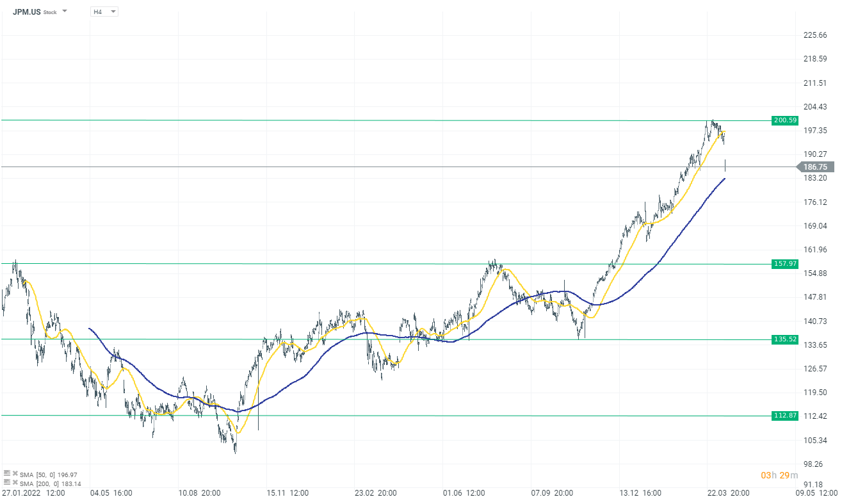Open settings for the SMA 50 indicator
This screenshot has height=504, width=842.
[x=7, y=474]
